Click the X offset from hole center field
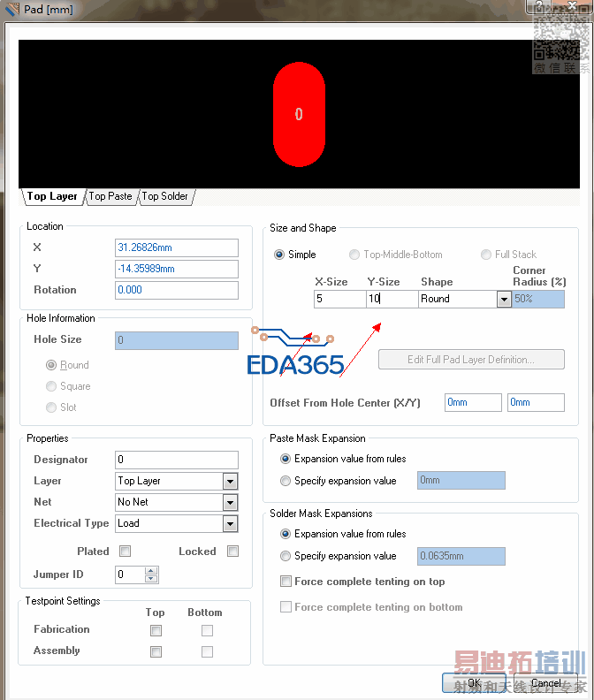Screen dimensions: 594x700 [473, 403]
